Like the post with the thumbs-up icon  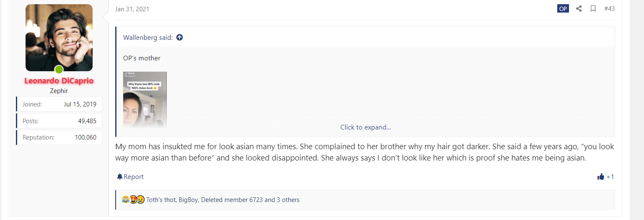(x=601, y=177)
